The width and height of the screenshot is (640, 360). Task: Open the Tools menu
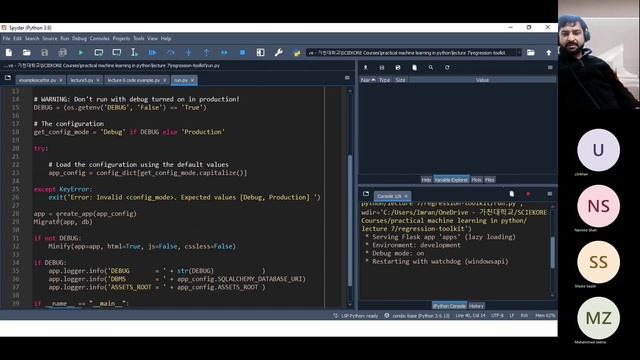click(x=139, y=38)
